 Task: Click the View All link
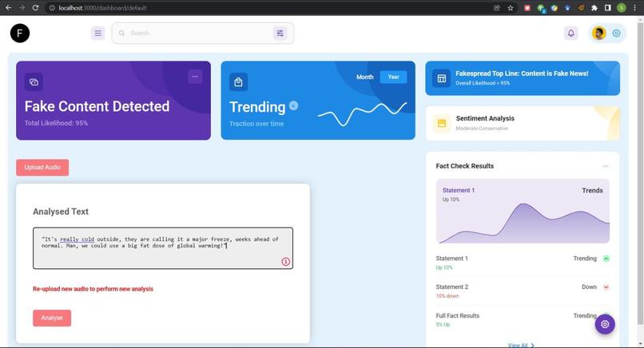pos(521,346)
